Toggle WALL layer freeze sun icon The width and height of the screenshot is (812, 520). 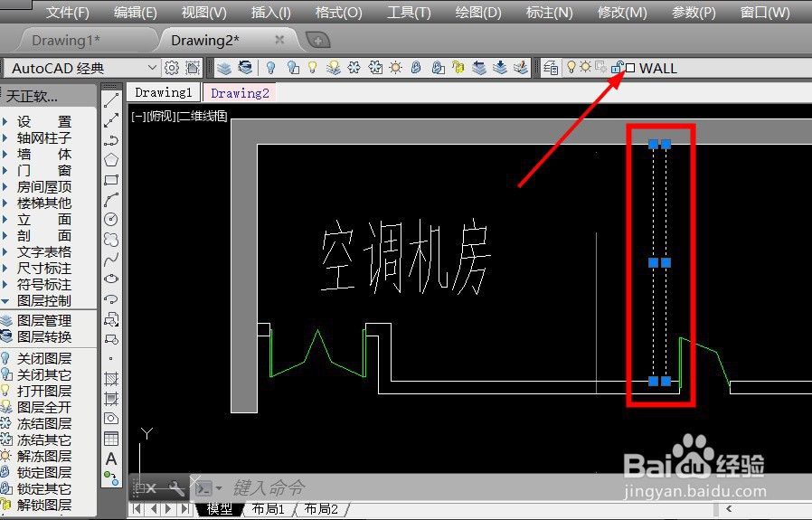(x=586, y=67)
